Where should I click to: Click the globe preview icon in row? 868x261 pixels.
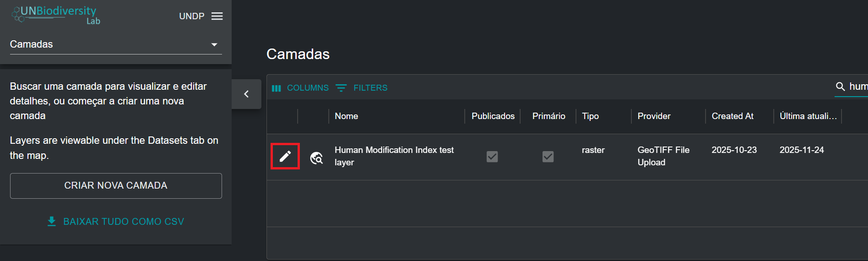coord(316,158)
